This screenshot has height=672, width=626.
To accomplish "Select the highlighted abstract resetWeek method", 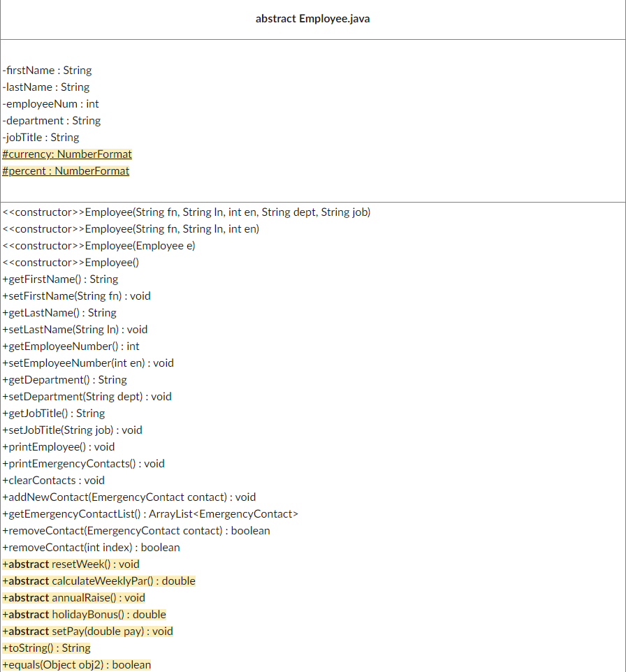I will [x=70, y=564].
